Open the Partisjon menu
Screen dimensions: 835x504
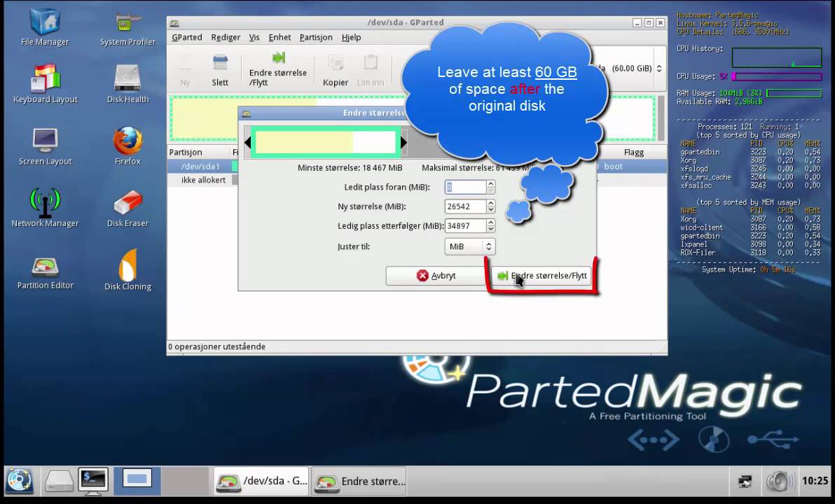[316, 37]
